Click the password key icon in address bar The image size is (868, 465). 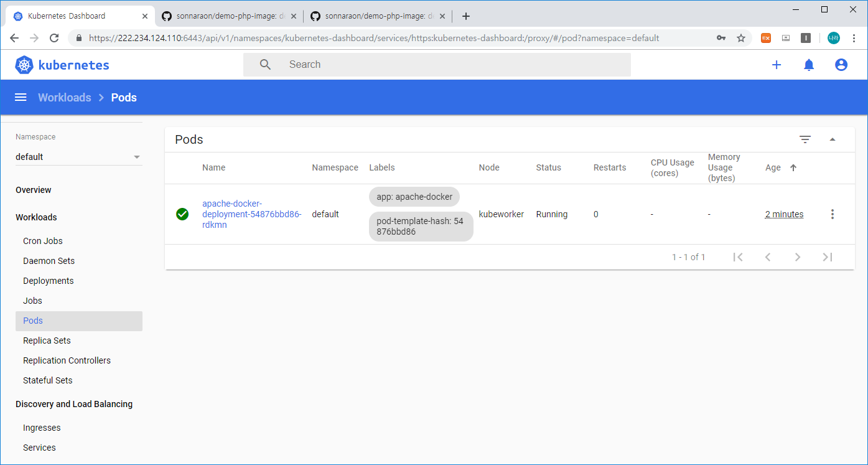click(x=721, y=38)
